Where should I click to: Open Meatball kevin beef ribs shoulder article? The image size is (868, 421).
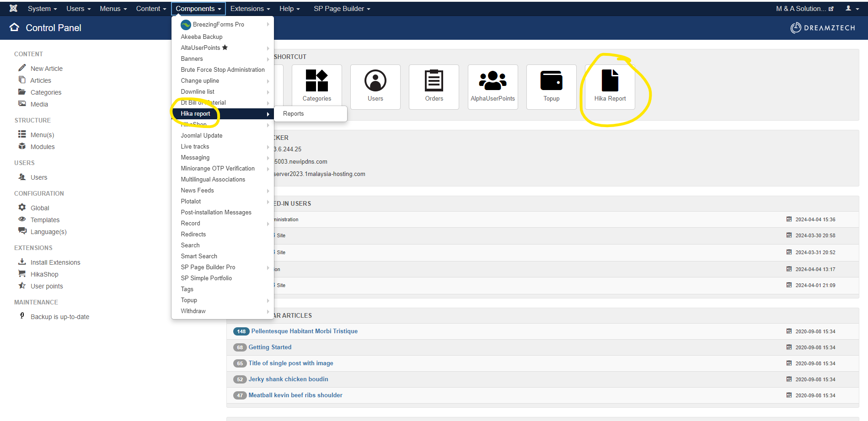click(x=295, y=395)
